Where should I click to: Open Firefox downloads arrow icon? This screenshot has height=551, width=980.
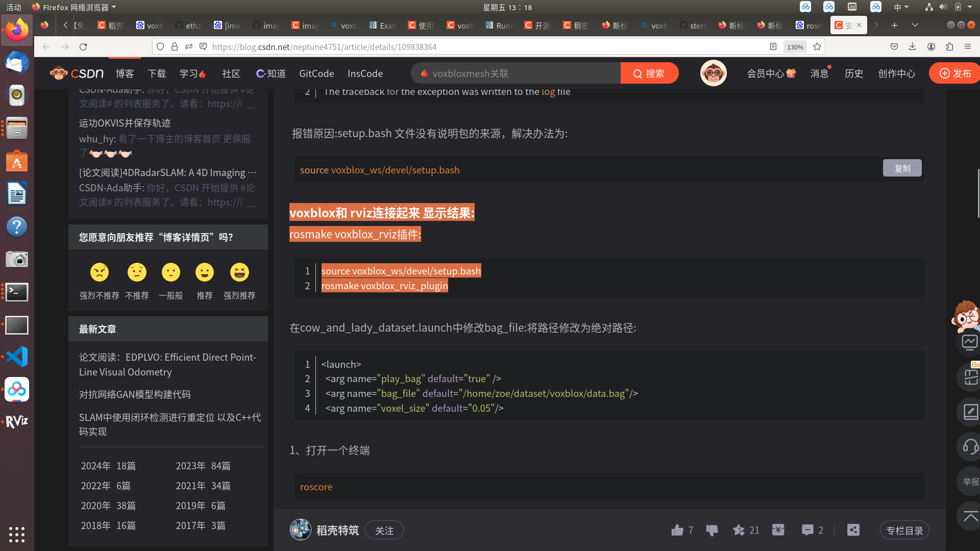(912, 46)
